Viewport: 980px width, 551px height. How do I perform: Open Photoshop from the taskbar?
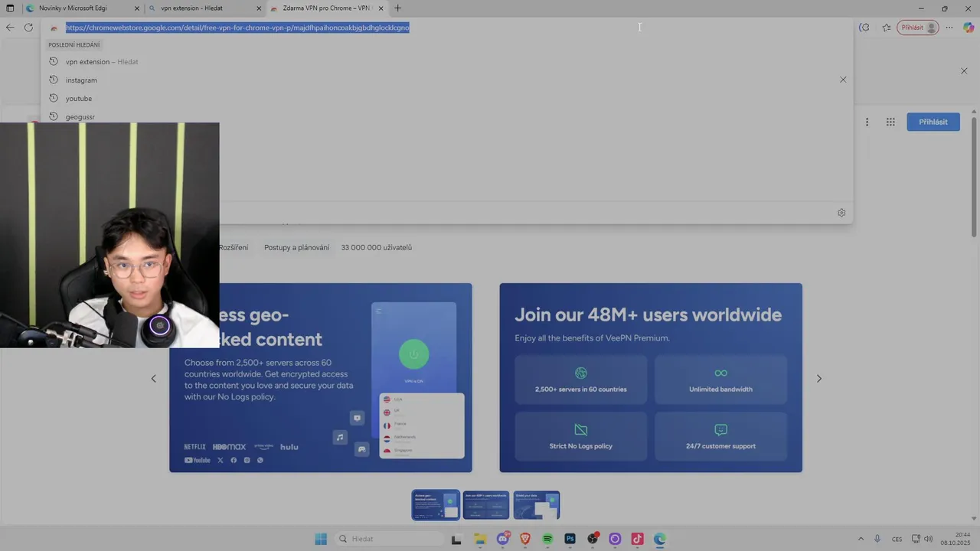570,539
